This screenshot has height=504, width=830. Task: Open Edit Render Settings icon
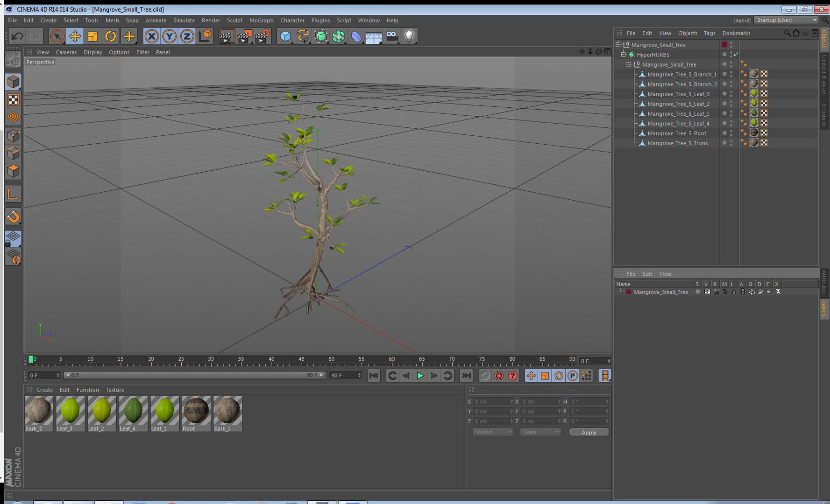[262, 36]
